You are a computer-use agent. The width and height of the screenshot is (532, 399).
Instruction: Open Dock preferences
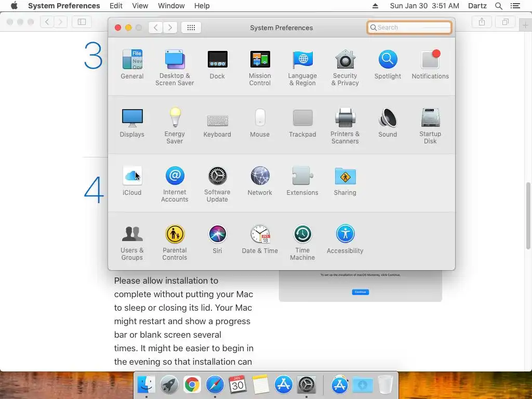(x=217, y=64)
